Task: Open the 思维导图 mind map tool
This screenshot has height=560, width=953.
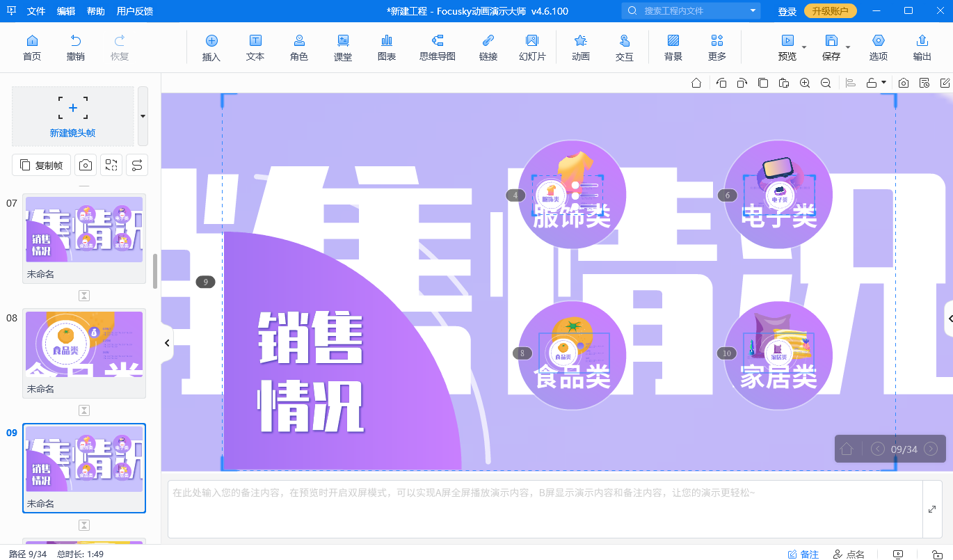Action: point(438,48)
